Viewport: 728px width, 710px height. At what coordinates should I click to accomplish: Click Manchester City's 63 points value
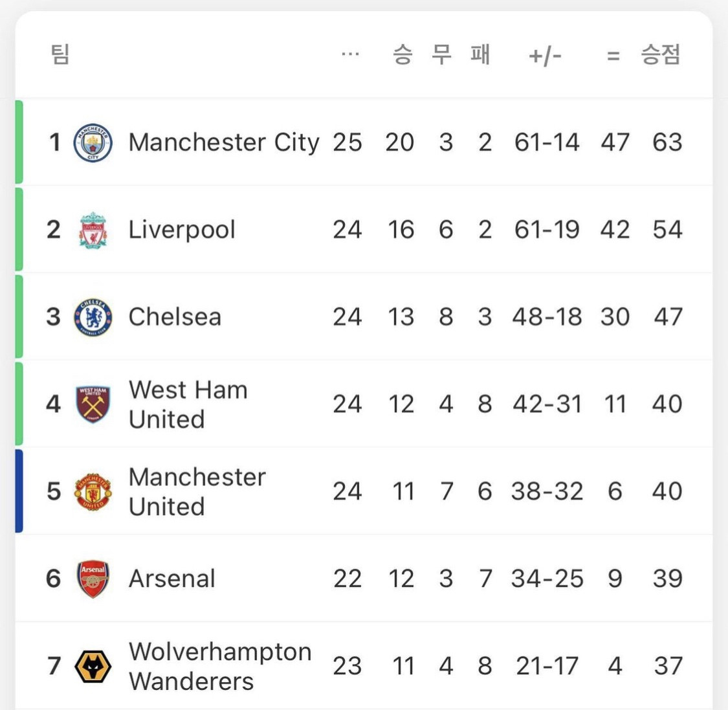coord(667,142)
